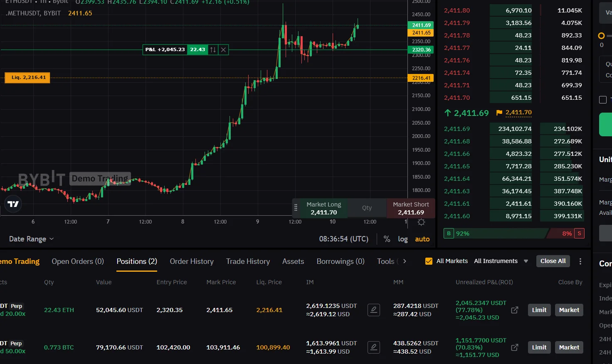
Task: Click the Liq. 2,216.41 chart label
Action: click(27, 77)
